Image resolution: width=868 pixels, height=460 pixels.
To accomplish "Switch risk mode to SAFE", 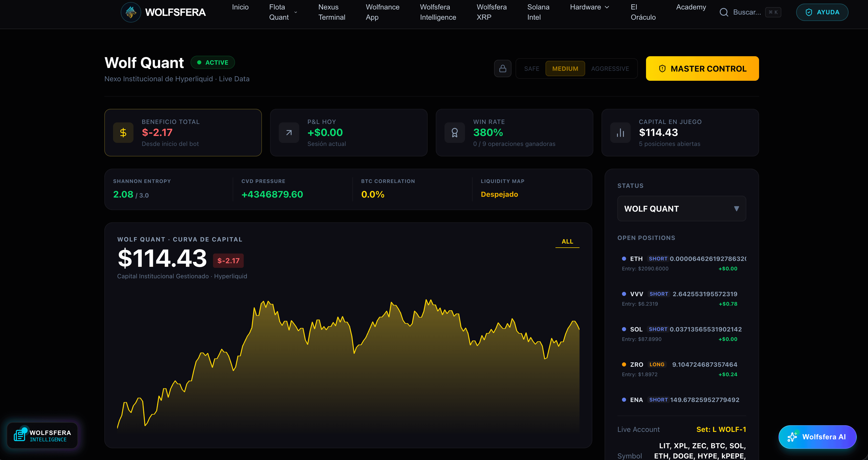I will tap(531, 69).
